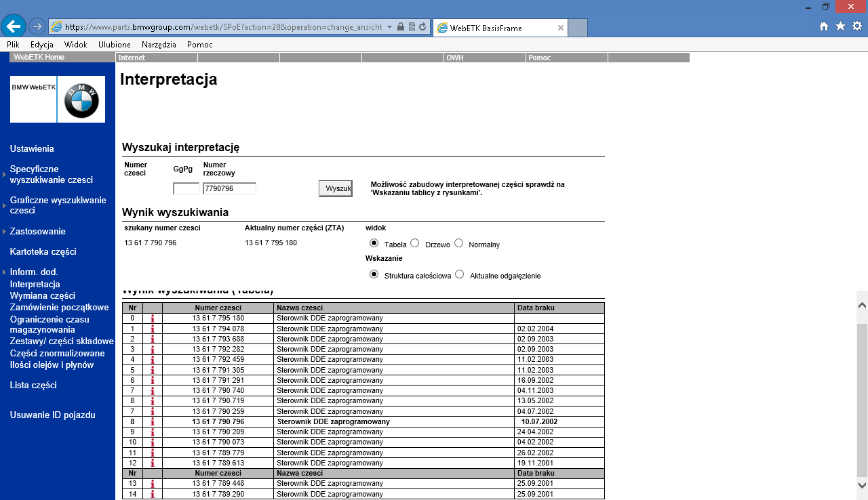
Task: Click WebETK Home in the top navigation
Action: [x=39, y=58]
